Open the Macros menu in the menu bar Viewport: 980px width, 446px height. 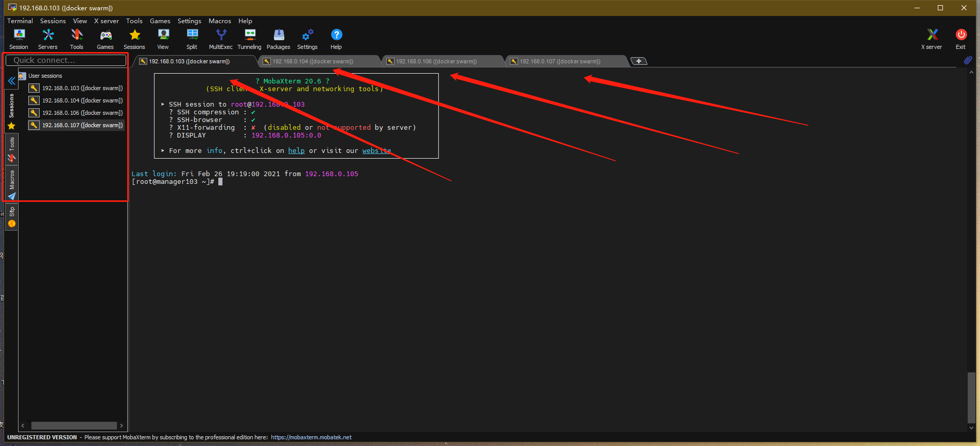point(219,21)
